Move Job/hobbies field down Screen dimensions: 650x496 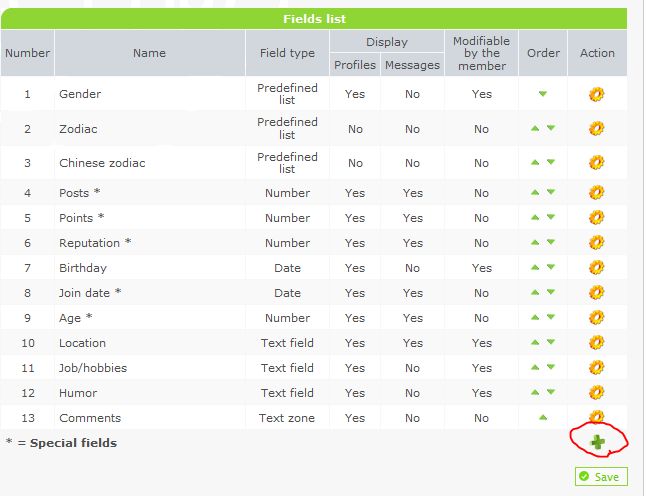(x=551, y=367)
